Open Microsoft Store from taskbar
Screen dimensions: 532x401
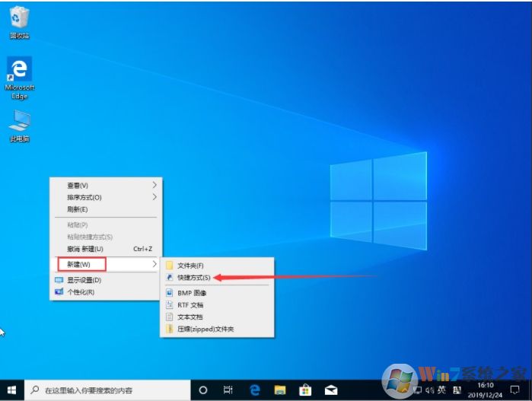(x=305, y=390)
